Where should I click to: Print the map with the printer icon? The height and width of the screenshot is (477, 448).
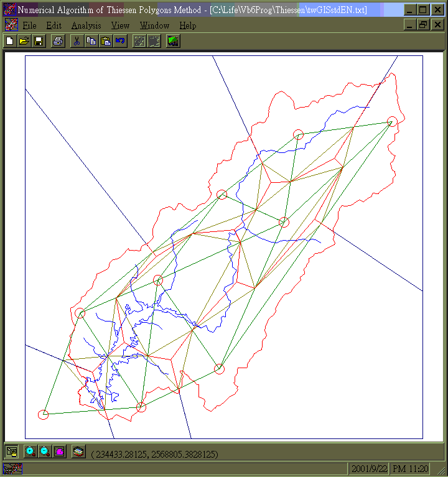(58, 41)
